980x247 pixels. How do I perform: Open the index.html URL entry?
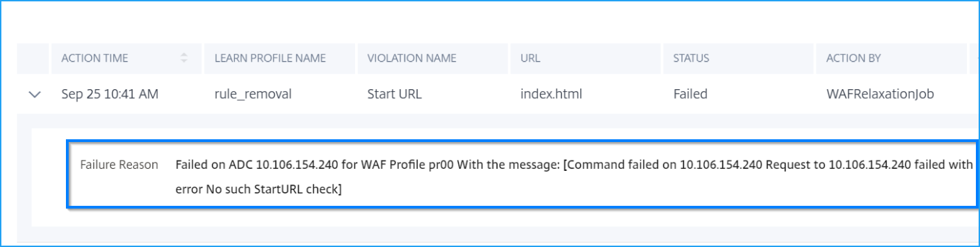551,95
